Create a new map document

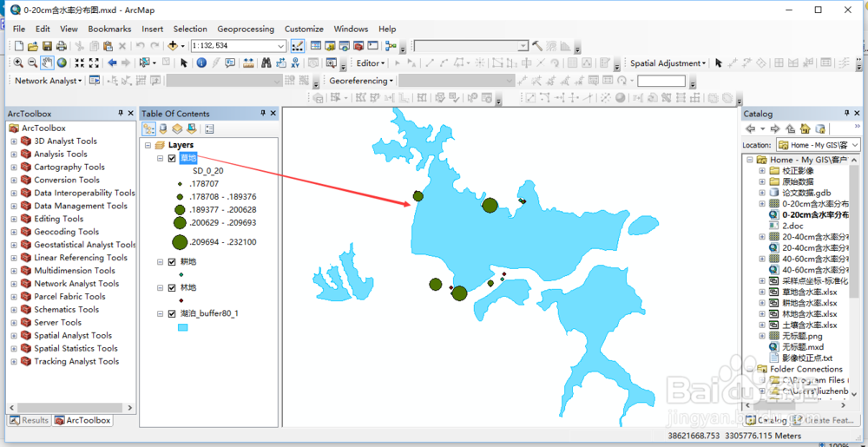click(19, 46)
